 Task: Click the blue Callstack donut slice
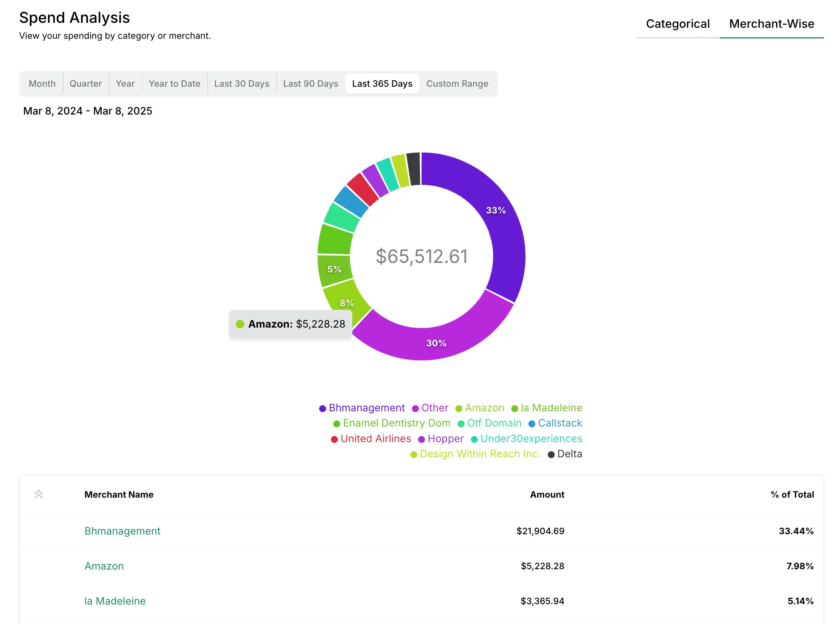[351, 202]
